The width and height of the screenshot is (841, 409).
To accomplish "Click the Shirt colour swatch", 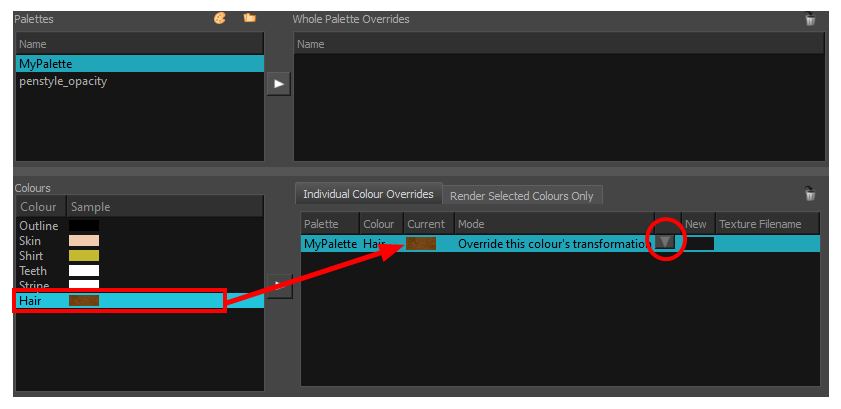I will click(83, 256).
